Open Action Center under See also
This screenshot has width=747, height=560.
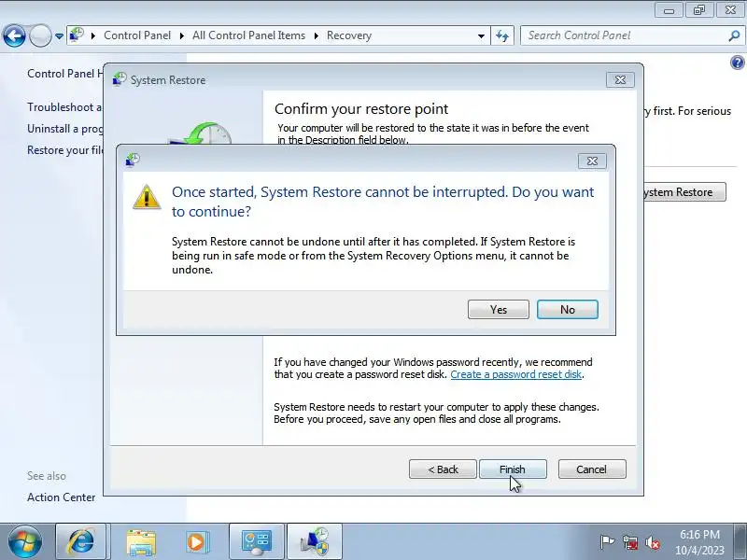click(62, 497)
